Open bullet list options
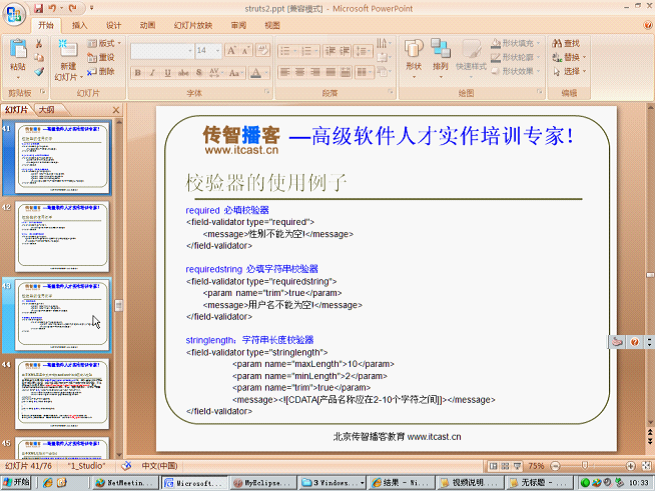Image resolution: width=655 pixels, height=491 pixels. [288, 51]
